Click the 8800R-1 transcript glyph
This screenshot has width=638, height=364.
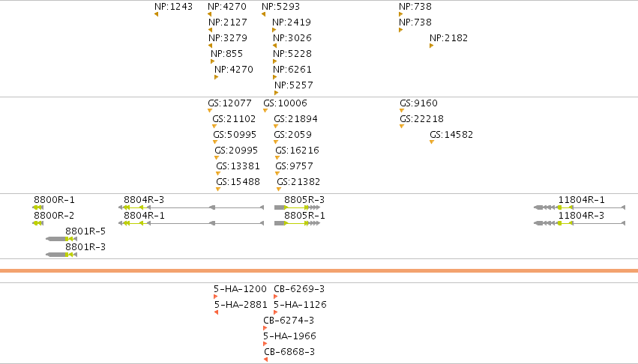(x=37, y=207)
